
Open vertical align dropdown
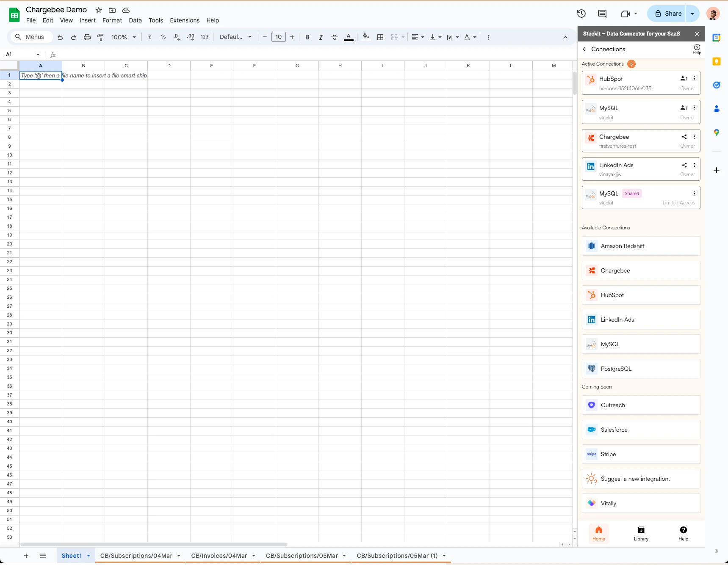click(x=435, y=37)
